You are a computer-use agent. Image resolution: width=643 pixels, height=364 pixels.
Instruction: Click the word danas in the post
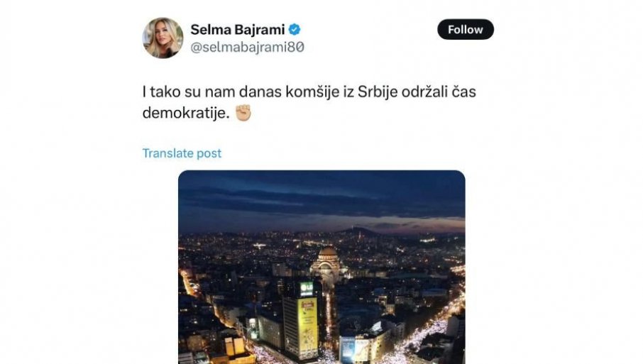click(260, 92)
